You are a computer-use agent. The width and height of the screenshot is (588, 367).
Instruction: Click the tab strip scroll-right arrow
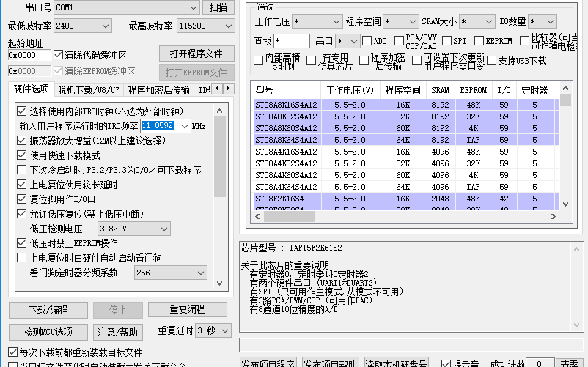(228, 89)
